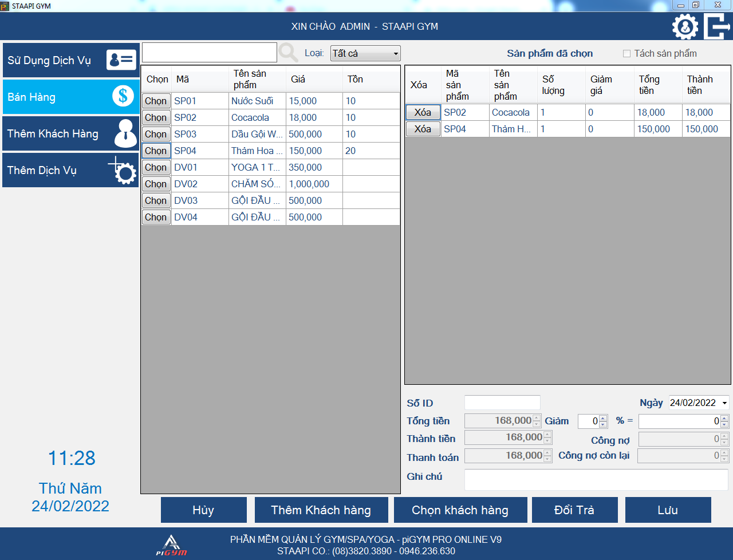
Task: Remove Cocacola row using Xóa button
Action: coord(423,113)
